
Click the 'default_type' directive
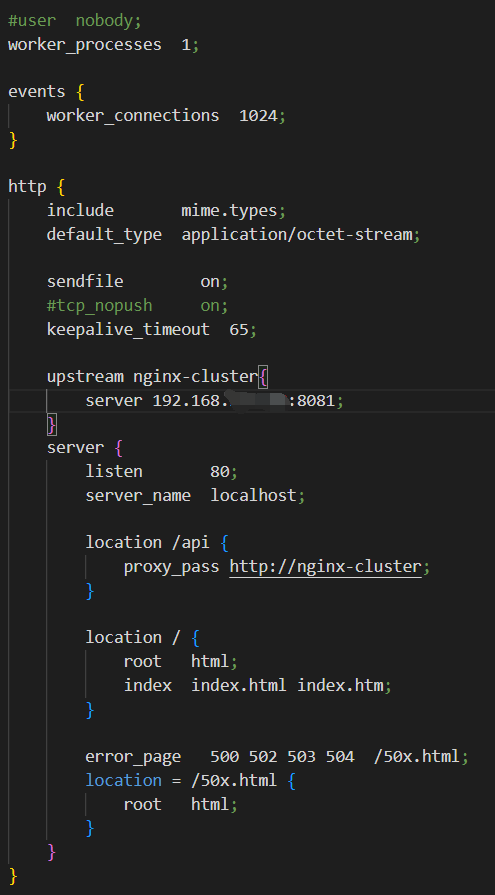coord(104,235)
